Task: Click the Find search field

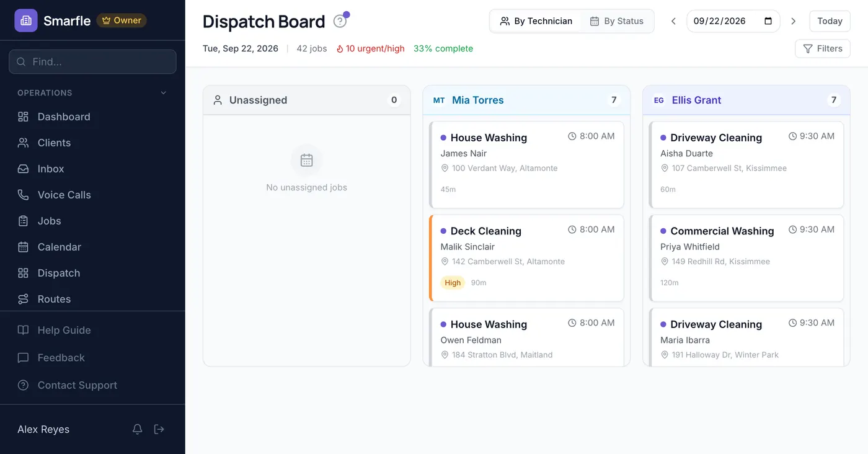Action: (x=92, y=62)
